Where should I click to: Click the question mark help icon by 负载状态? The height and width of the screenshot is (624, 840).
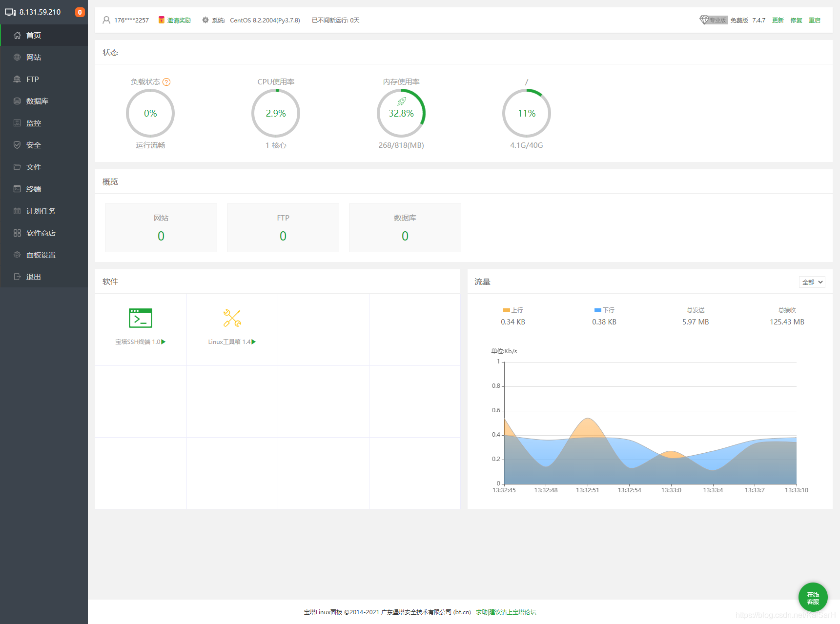tap(166, 82)
